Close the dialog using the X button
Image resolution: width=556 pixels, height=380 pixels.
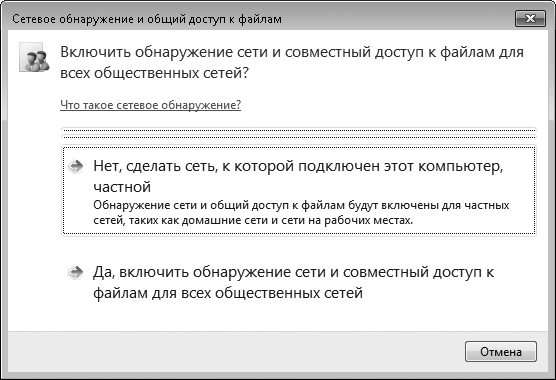coord(530,18)
